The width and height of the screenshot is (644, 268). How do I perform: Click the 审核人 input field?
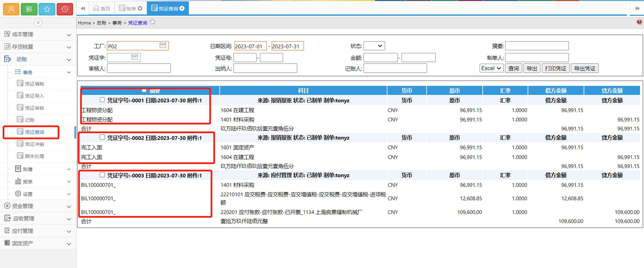139,68
